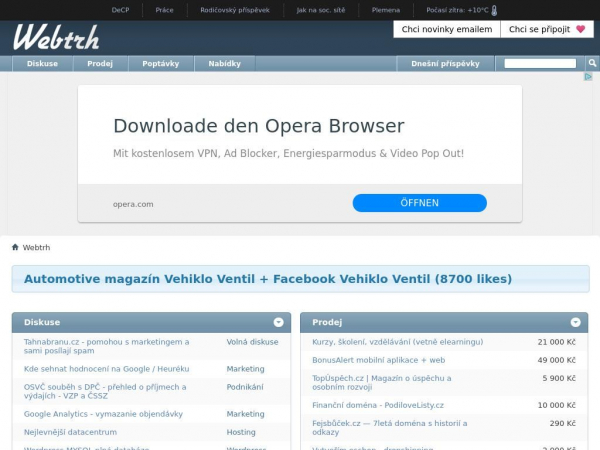
Task: Open the Nabídky nav tab
Action: tap(225, 64)
